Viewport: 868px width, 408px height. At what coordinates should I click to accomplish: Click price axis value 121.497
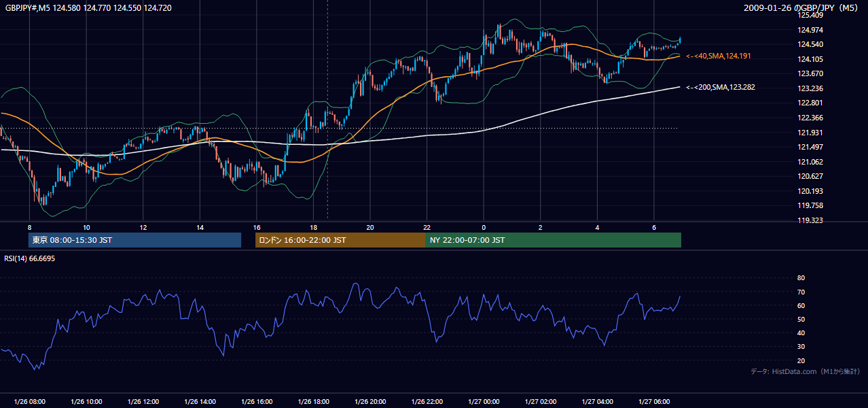pos(810,147)
